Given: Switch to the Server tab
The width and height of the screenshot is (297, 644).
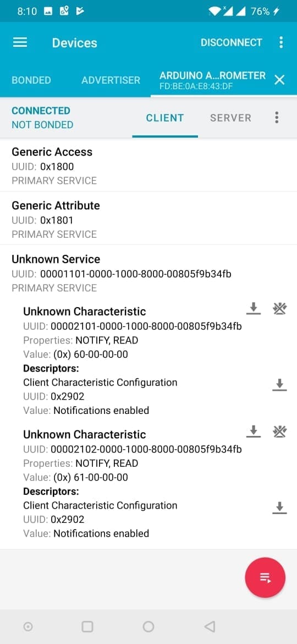Looking at the screenshot, I should [x=230, y=118].
